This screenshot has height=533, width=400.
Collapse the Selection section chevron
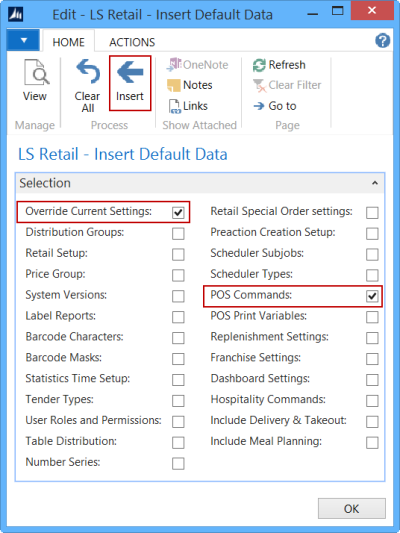(375, 183)
